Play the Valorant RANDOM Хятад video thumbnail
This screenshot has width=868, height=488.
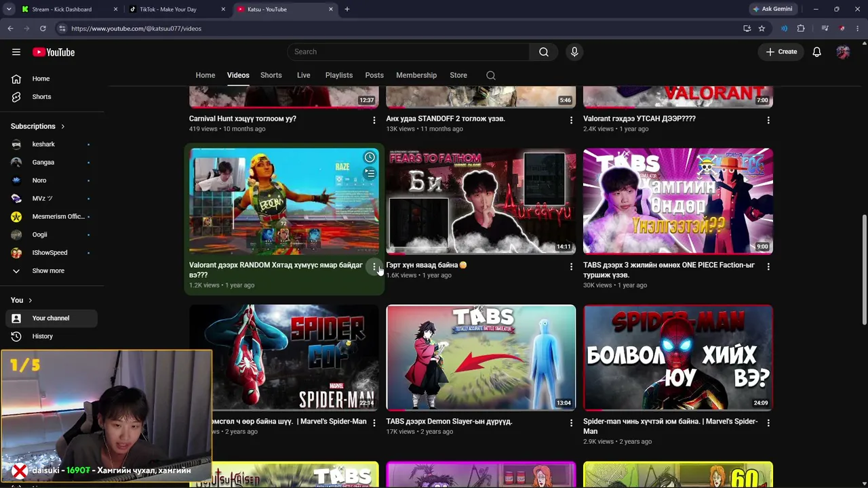click(284, 201)
